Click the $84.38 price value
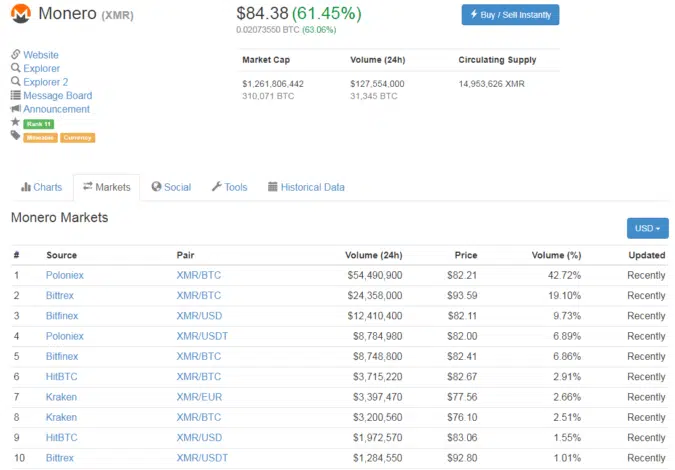The width and height of the screenshot is (675, 470). tap(262, 13)
